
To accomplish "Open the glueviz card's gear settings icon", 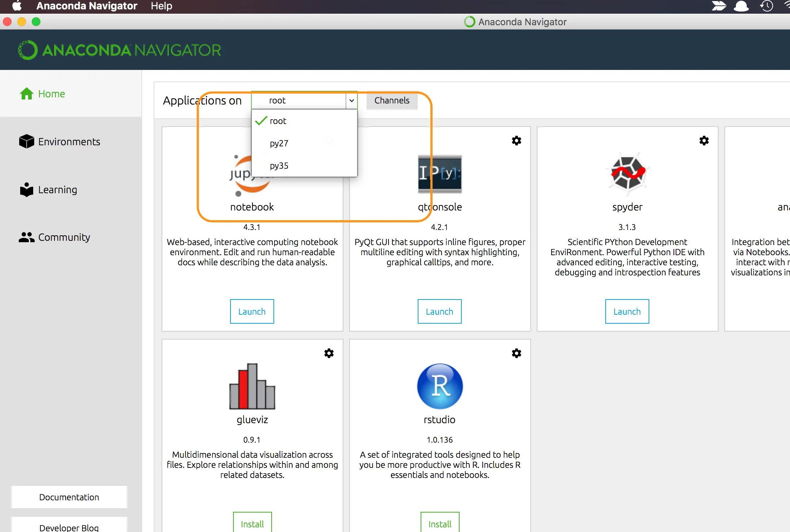I will (x=329, y=353).
